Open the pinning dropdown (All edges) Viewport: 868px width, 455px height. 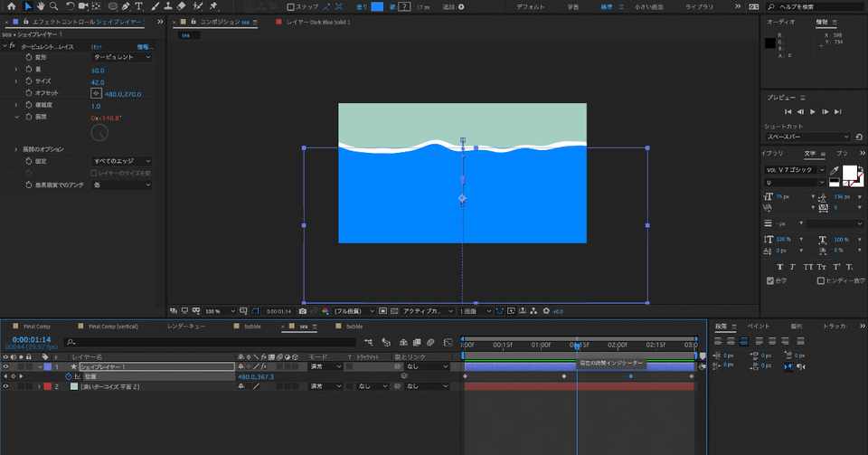[121, 161]
